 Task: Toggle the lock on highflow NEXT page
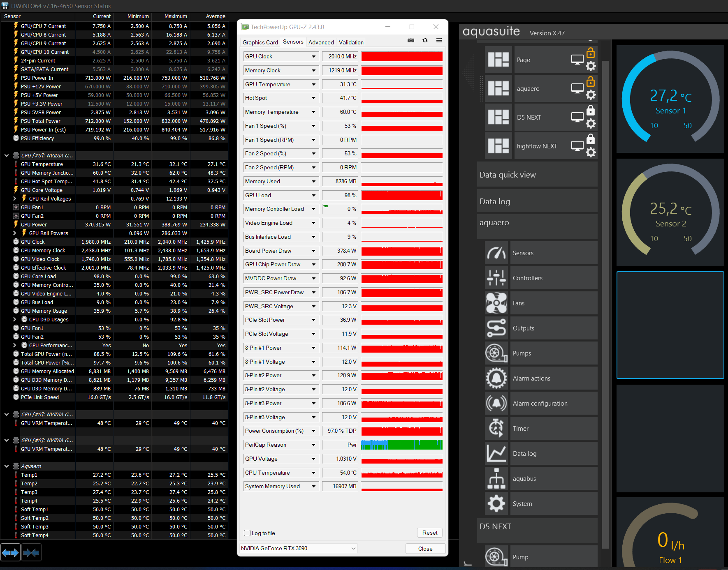(591, 139)
